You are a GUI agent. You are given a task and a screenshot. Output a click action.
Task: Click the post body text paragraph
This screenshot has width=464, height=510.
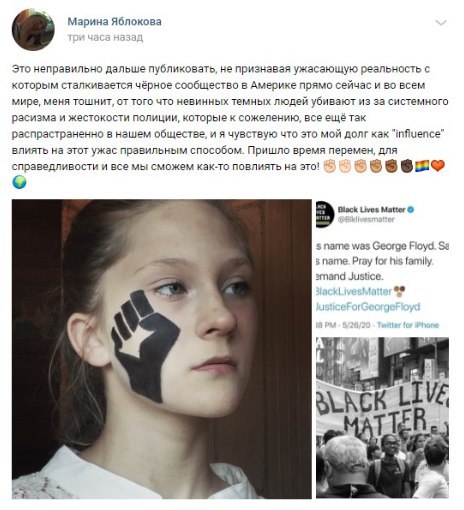[x=230, y=125]
